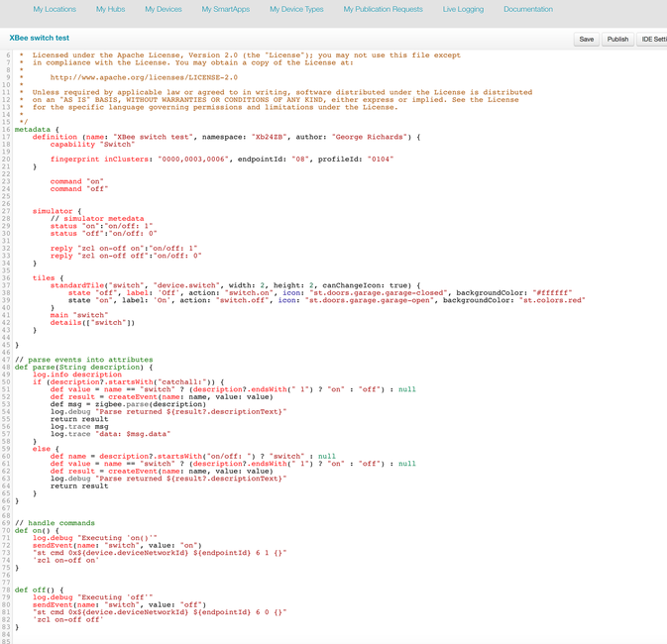The image size is (667, 644).
Task: Click the log.trace "data: $msg.data" line
Action: coord(111,434)
